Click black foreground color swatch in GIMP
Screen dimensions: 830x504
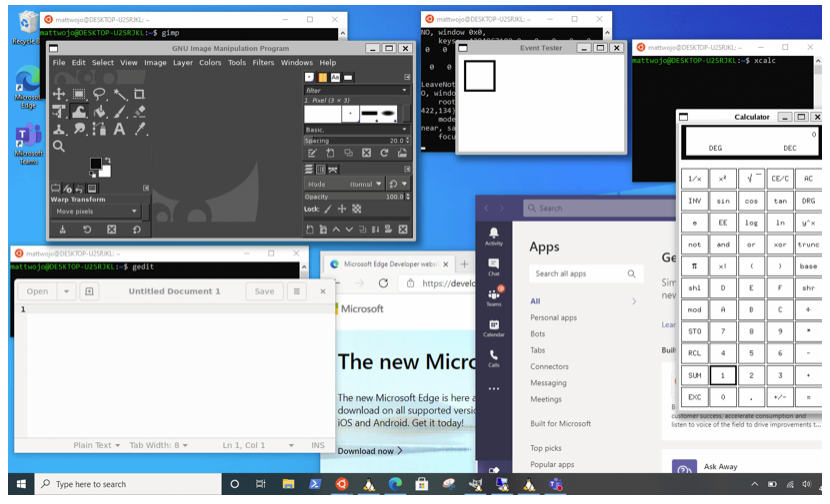pyautogui.click(x=96, y=164)
